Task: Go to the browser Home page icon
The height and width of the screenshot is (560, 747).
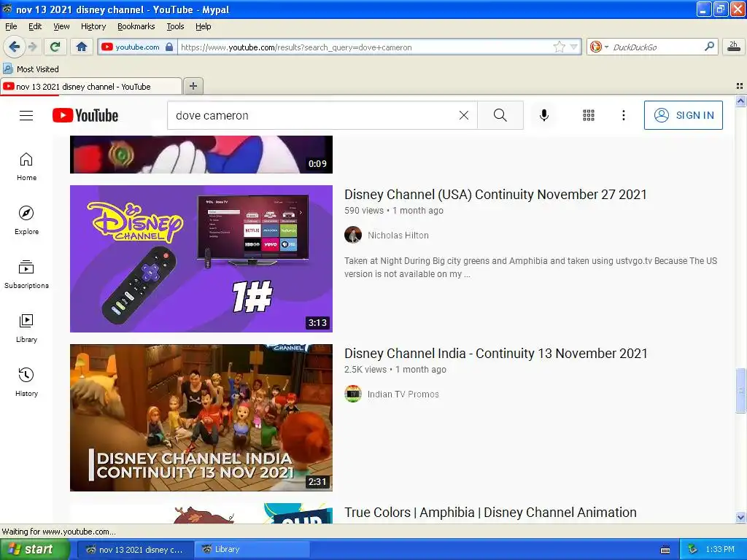Action: click(82, 47)
